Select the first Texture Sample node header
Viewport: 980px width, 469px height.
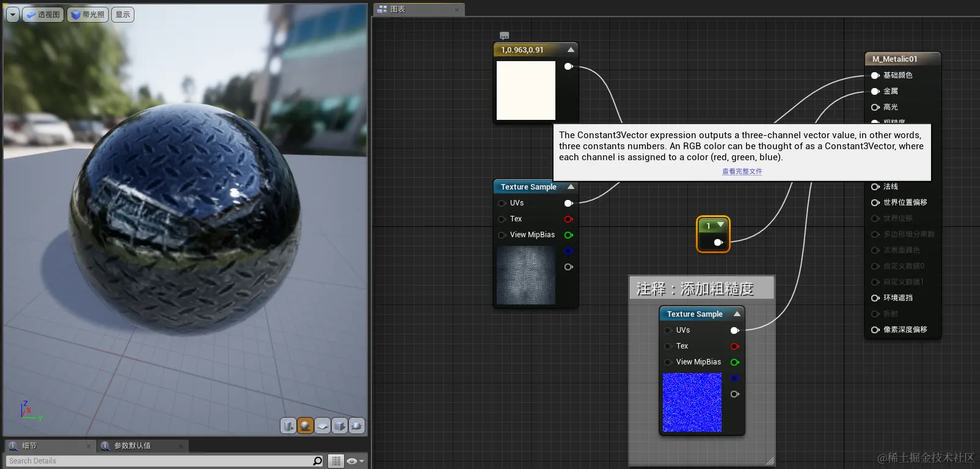[x=528, y=187]
